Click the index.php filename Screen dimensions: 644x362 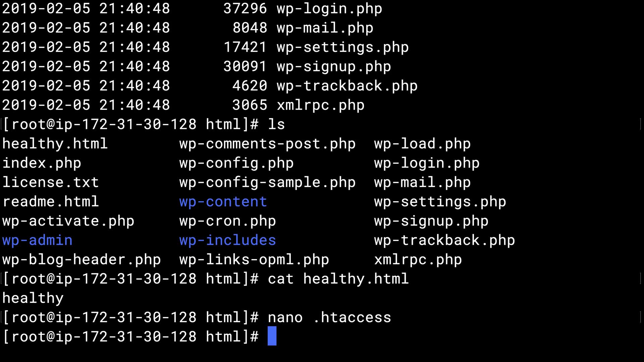(x=42, y=163)
